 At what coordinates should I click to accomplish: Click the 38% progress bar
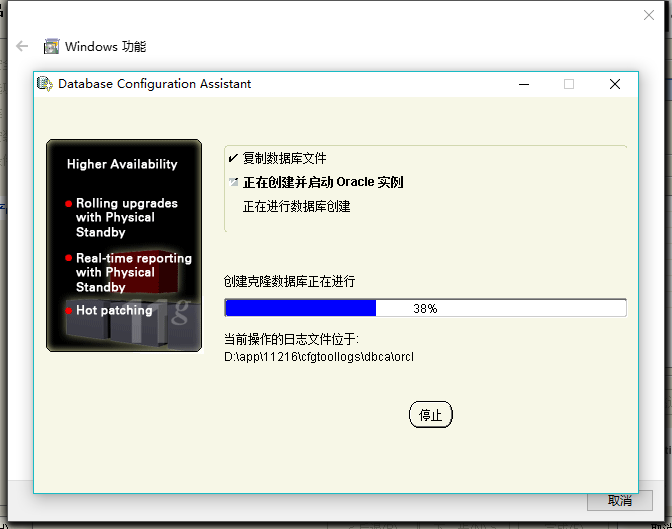pos(425,308)
